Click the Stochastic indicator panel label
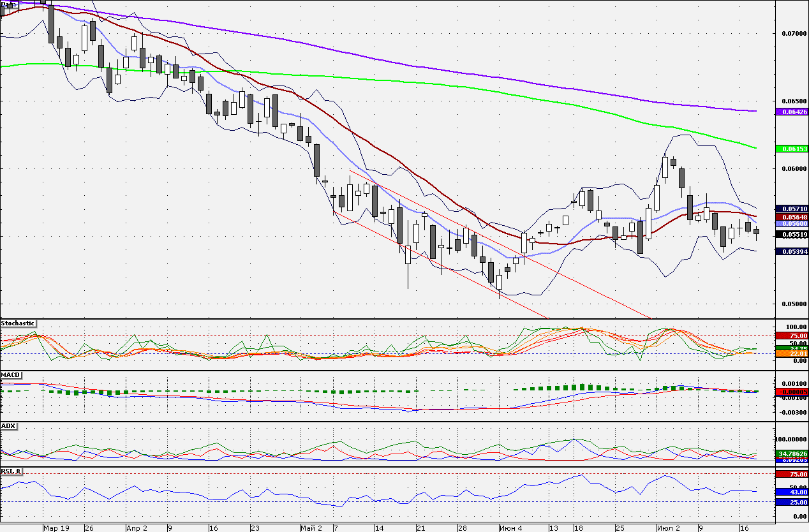 pos(18,323)
